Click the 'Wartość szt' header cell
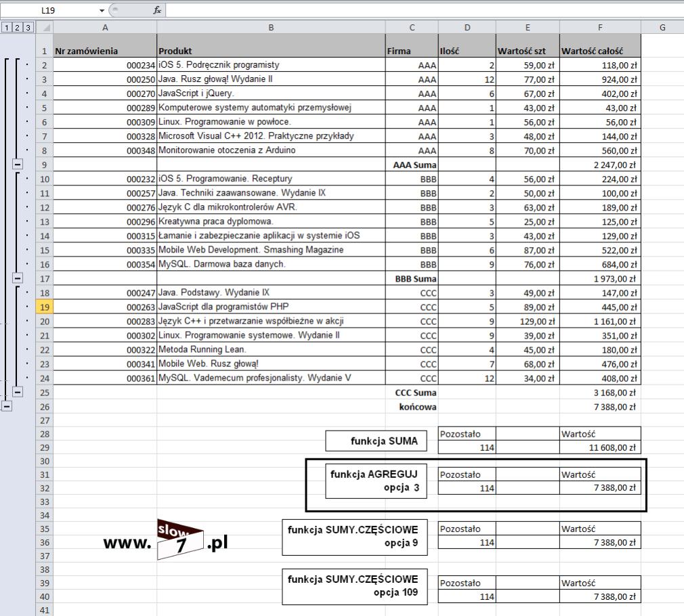 pos(528,46)
